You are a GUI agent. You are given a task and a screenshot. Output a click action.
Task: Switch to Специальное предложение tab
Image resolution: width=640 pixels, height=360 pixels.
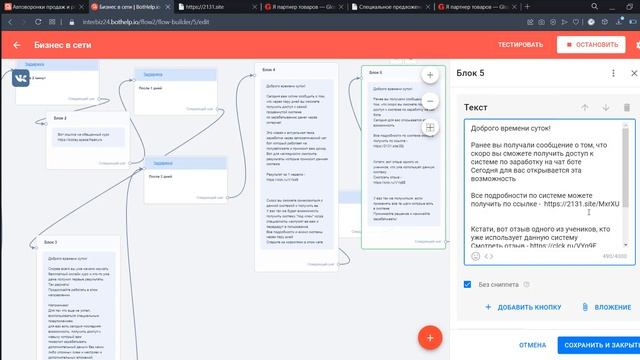click(391, 7)
